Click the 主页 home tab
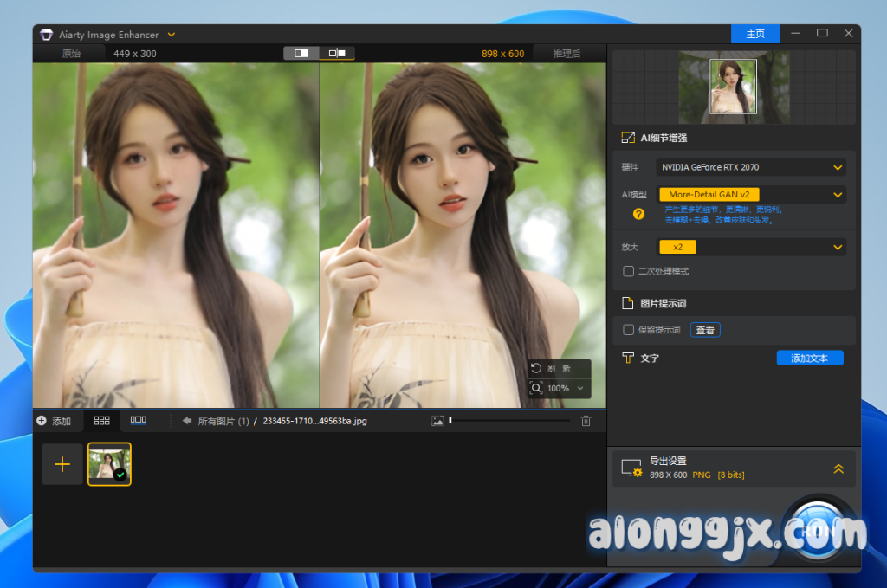The image size is (887, 588). coord(755,34)
